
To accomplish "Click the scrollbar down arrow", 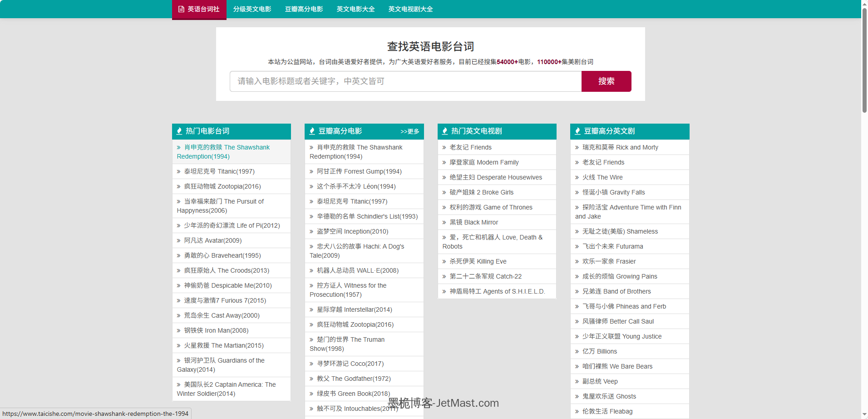I will 864,415.
